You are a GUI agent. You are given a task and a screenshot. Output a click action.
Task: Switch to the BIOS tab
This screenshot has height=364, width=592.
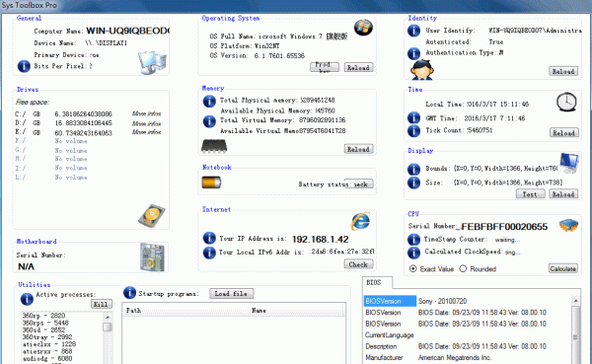(377, 282)
